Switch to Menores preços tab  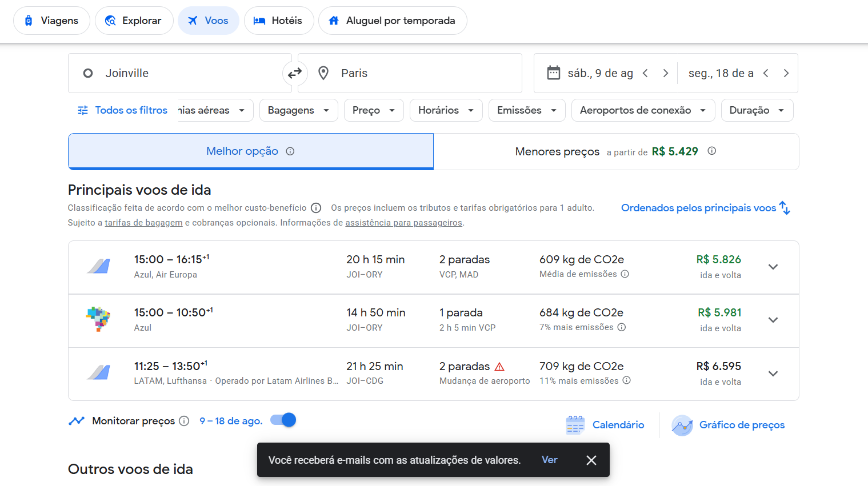click(616, 151)
